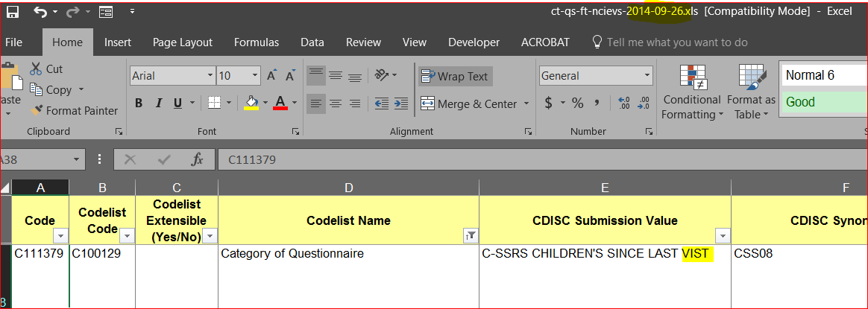Click the Redo arrow icon
This screenshot has height=309, width=868.
73,11
